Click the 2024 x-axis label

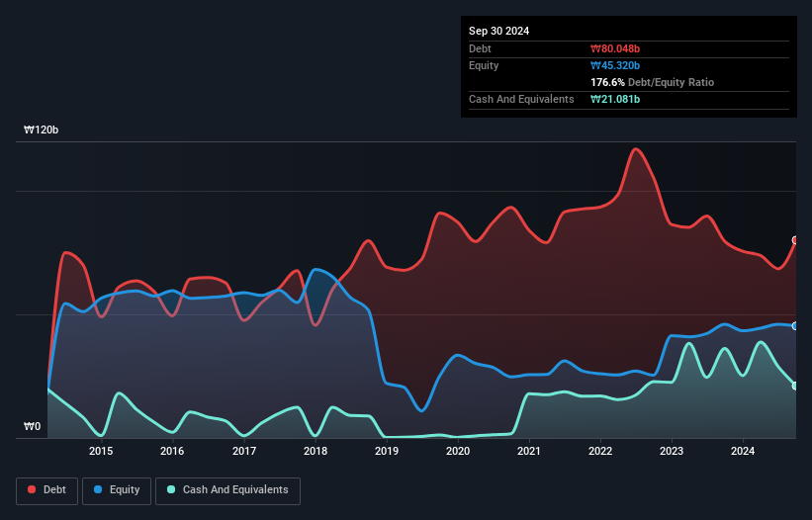[x=743, y=451]
